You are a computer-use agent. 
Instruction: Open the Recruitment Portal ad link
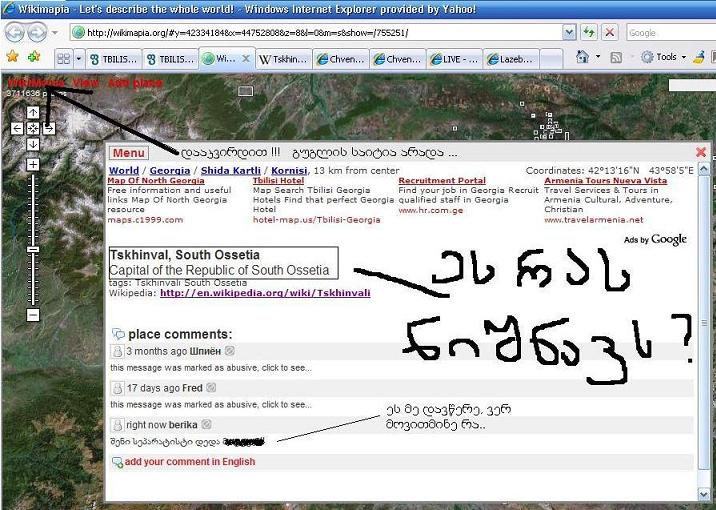pos(442,181)
